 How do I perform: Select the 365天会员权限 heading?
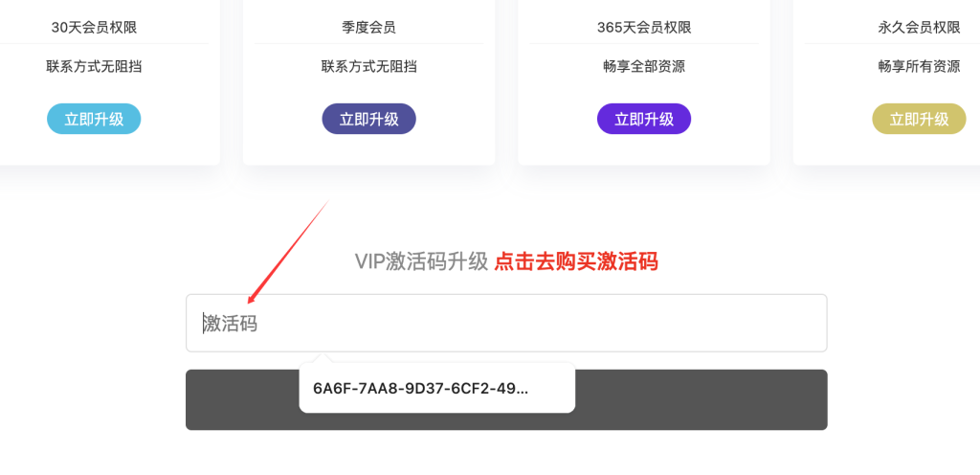pos(644,28)
